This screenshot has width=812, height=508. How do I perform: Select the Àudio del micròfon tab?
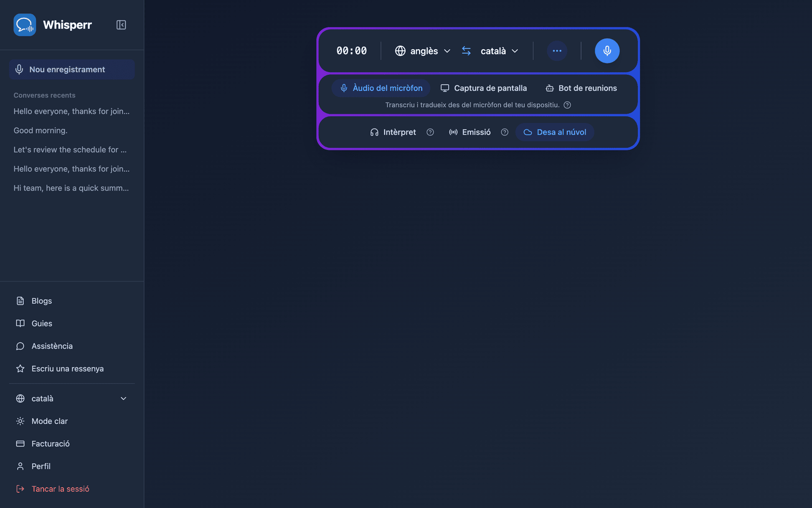pos(381,88)
